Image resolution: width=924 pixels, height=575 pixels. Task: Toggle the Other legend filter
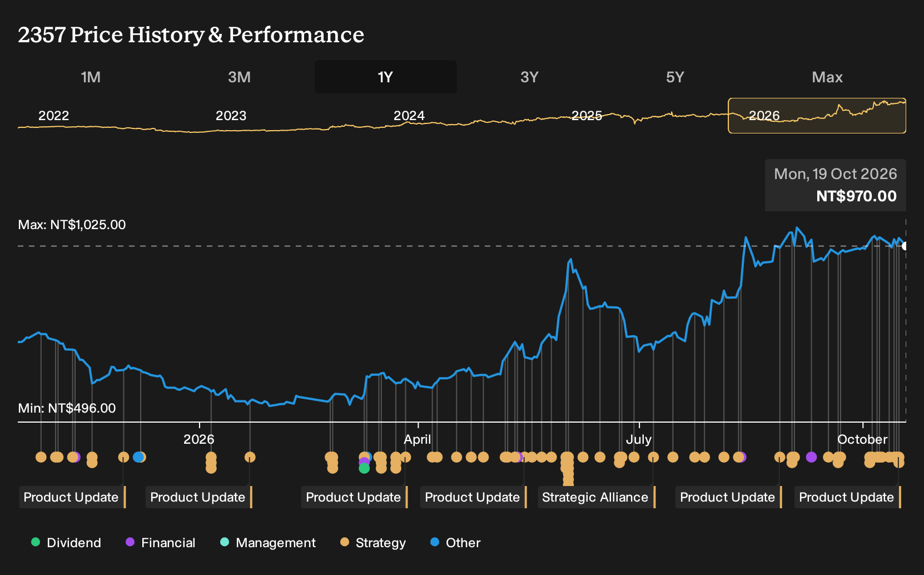click(x=455, y=543)
